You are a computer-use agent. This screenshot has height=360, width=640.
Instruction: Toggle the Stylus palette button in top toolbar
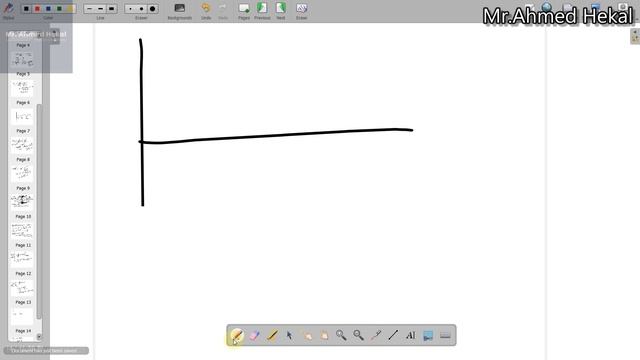coord(9,11)
